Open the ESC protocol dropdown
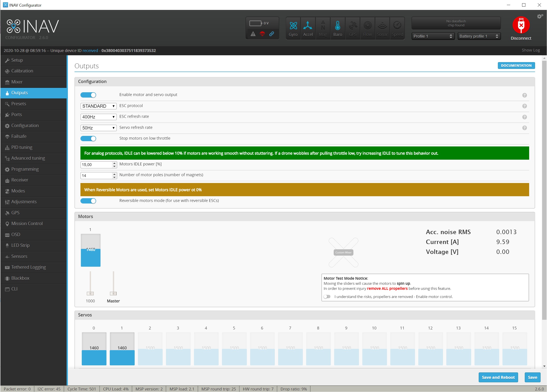This screenshot has width=547, height=392. click(98, 106)
